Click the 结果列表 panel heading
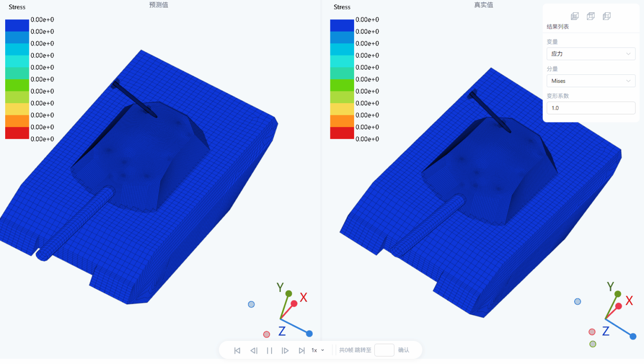 (x=558, y=27)
